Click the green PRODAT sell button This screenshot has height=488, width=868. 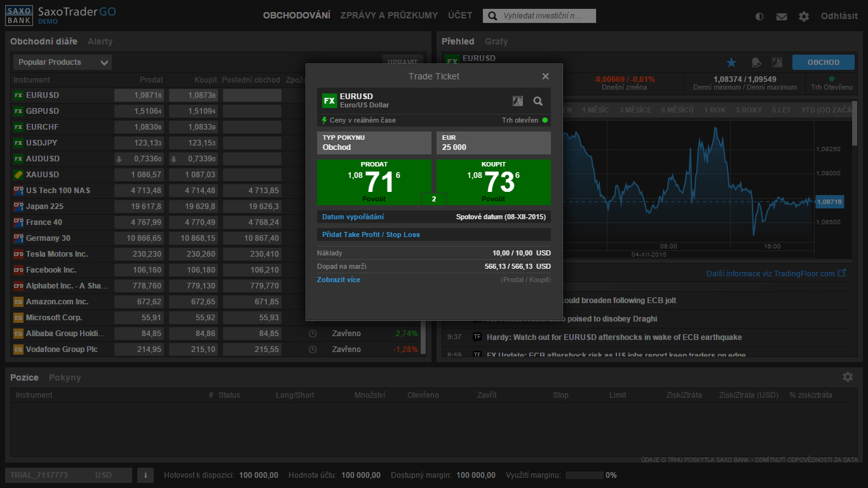(374, 182)
